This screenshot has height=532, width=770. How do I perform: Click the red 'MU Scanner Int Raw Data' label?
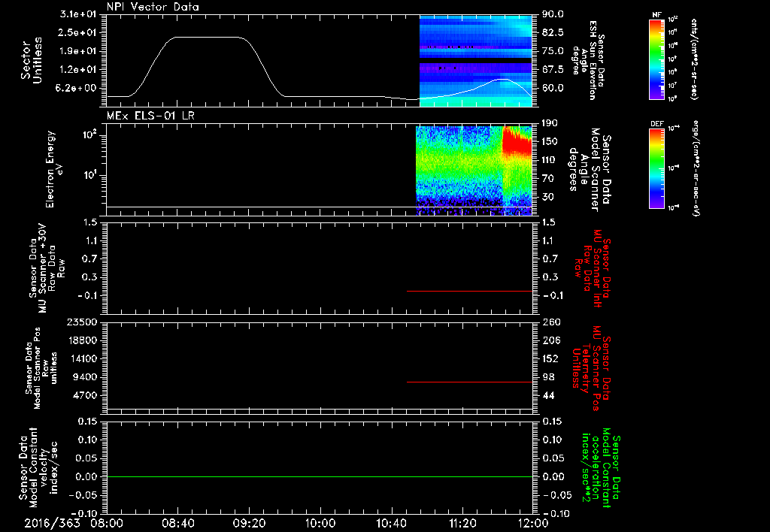(593, 268)
